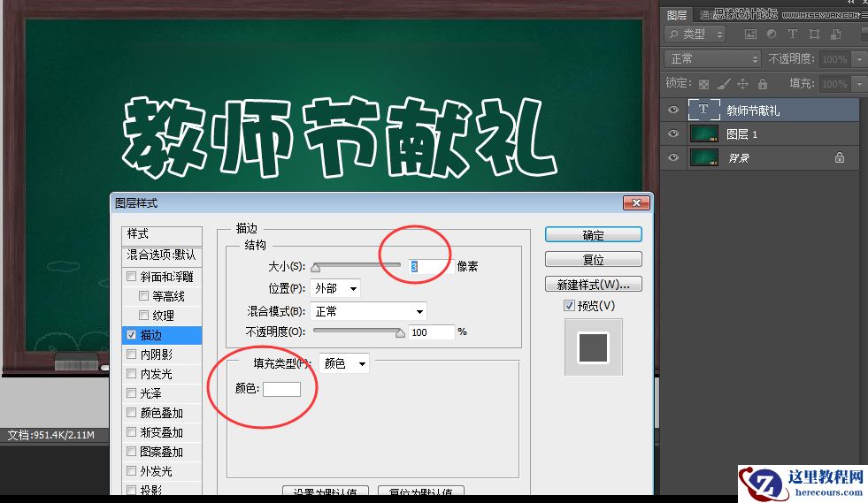The width and height of the screenshot is (868, 503).
Task: Switch to the 图层 tab
Action: coord(677,16)
